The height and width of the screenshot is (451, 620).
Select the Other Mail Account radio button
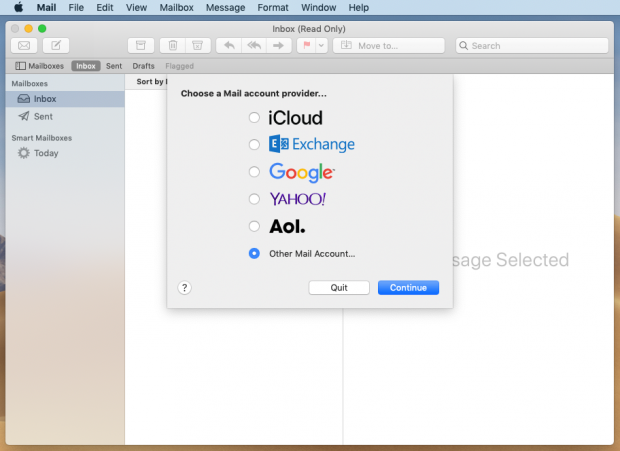tap(254, 253)
